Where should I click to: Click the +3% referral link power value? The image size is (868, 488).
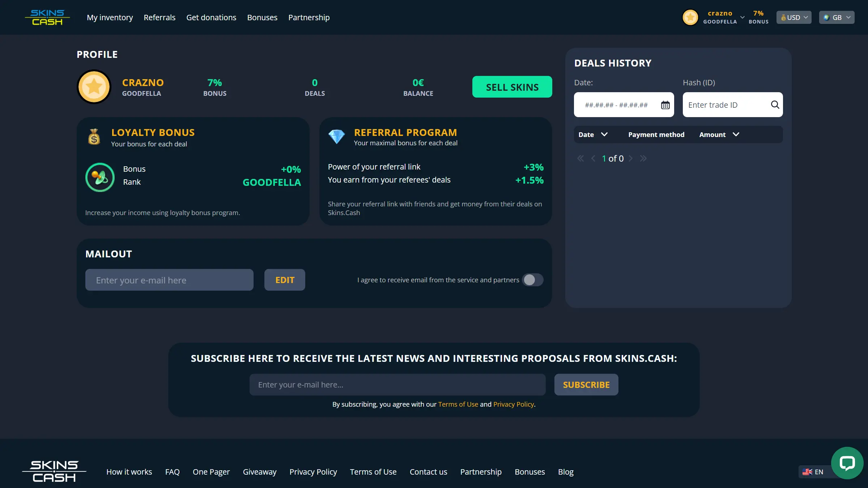coord(533,167)
